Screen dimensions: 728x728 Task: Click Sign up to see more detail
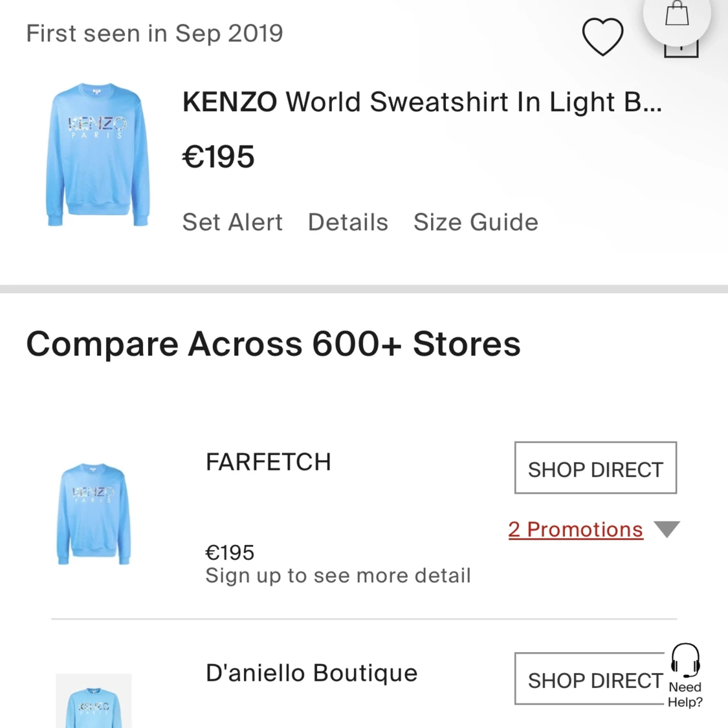click(x=338, y=575)
